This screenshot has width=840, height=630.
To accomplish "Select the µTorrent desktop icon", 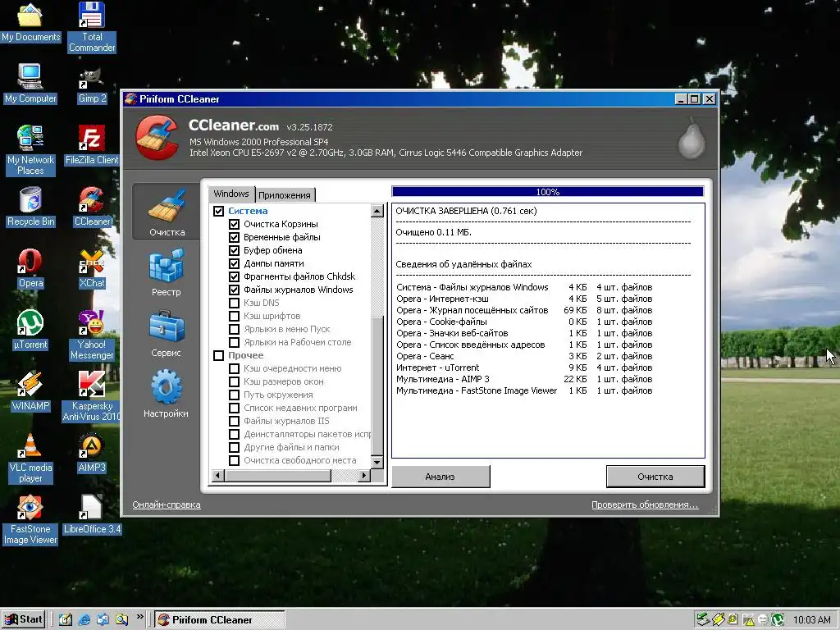I will click(x=30, y=330).
